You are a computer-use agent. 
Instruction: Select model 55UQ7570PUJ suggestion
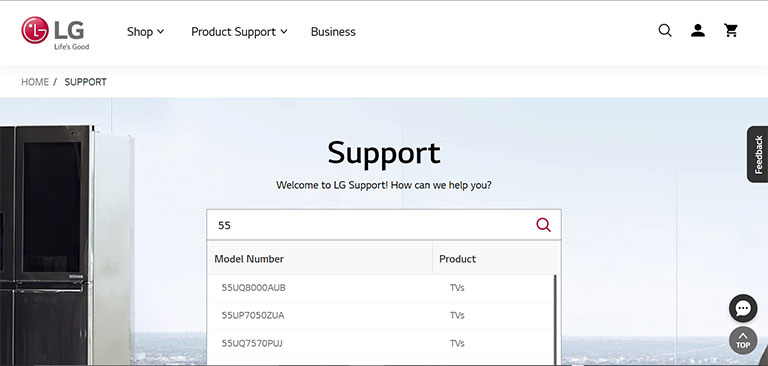pyautogui.click(x=381, y=343)
